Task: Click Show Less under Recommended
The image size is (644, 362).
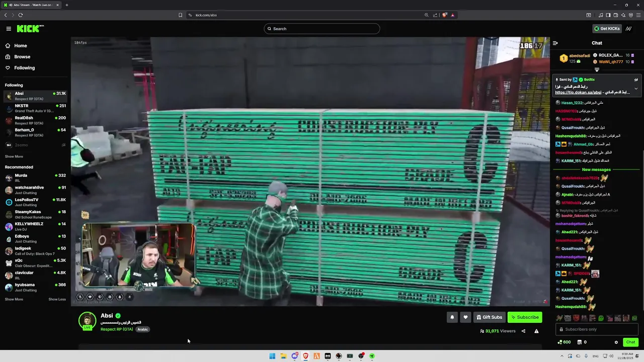Action: coord(57,299)
